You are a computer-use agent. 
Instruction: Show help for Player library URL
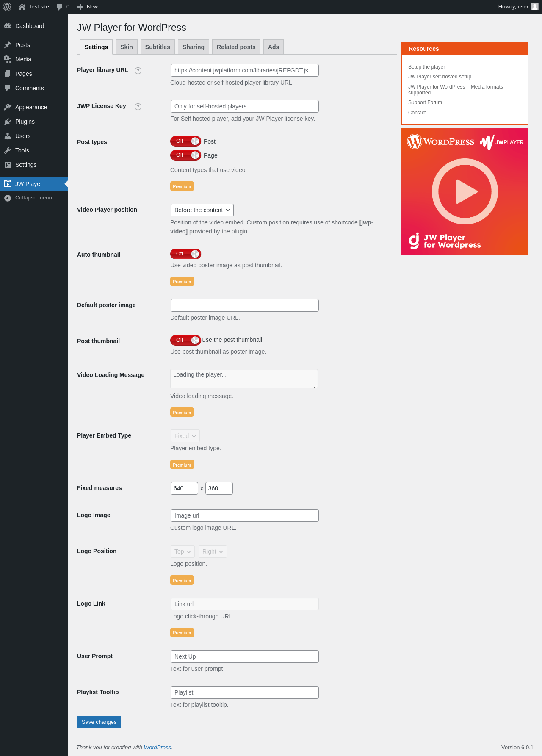coord(138,71)
